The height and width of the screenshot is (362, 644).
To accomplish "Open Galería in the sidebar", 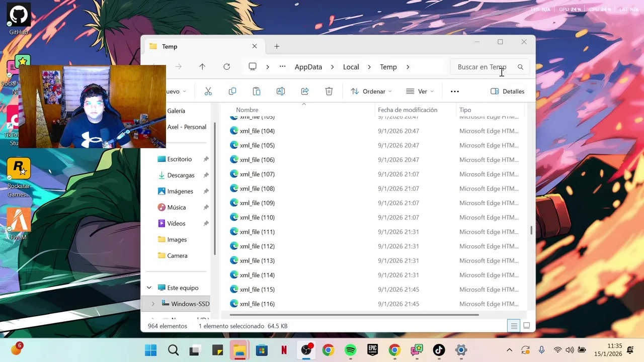I will (x=176, y=111).
